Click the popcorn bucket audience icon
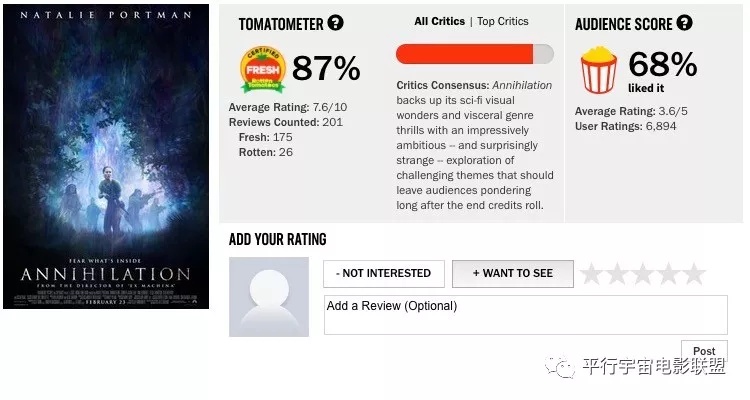Image resolution: width=750 pixels, height=400 pixels. point(599,70)
